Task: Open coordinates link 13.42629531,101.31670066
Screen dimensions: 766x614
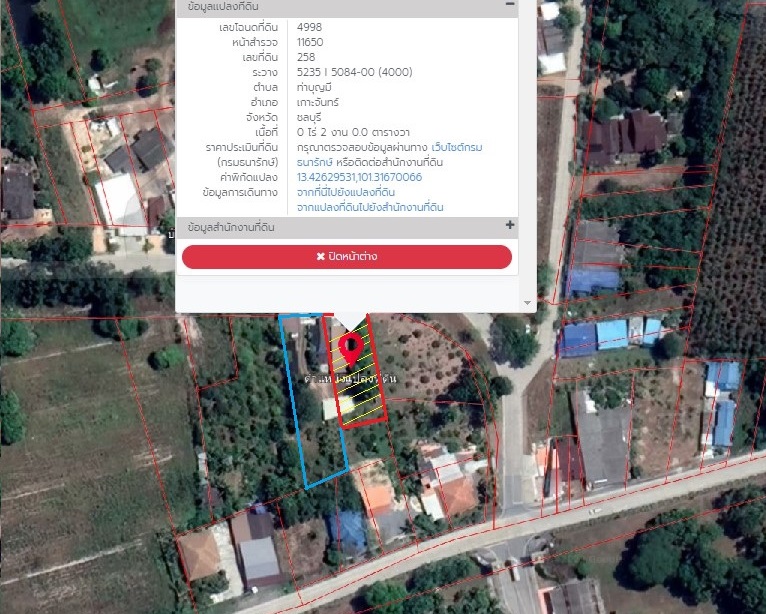Action: click(360, 177)
